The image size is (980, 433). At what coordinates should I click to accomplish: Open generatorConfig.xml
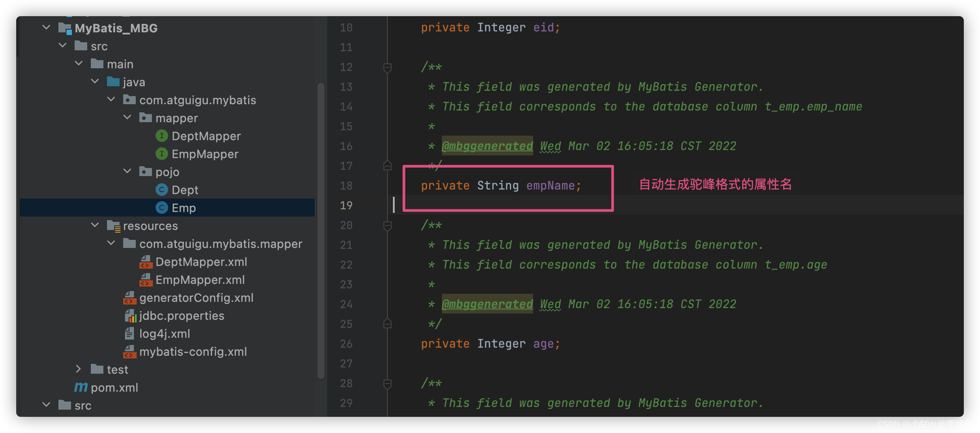coord(196,298)
